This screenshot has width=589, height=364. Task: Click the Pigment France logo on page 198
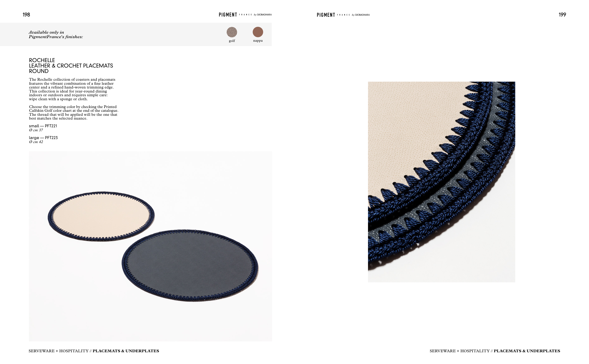245,15
